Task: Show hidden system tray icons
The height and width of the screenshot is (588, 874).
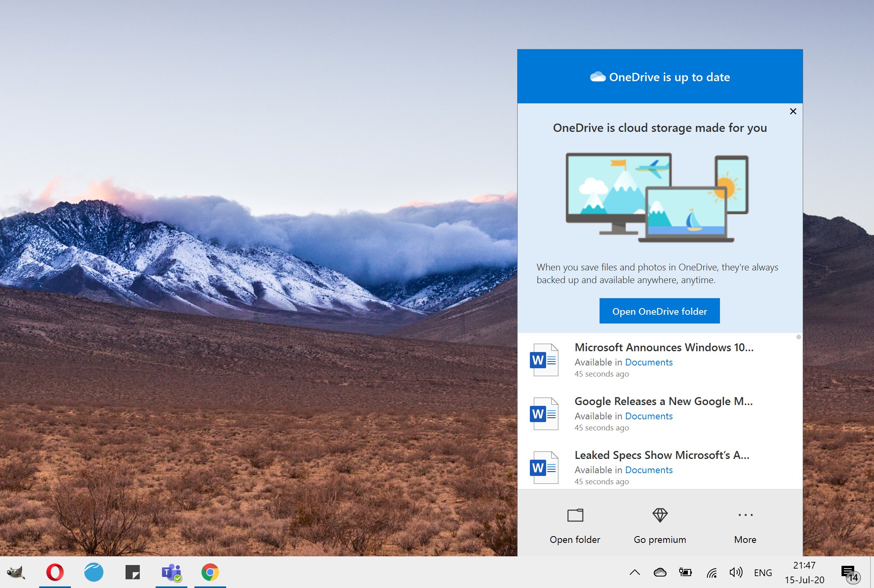Action: [635, 572]
